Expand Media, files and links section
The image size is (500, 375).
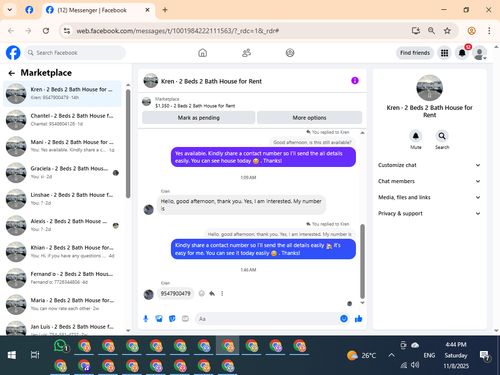pos(429,197)
